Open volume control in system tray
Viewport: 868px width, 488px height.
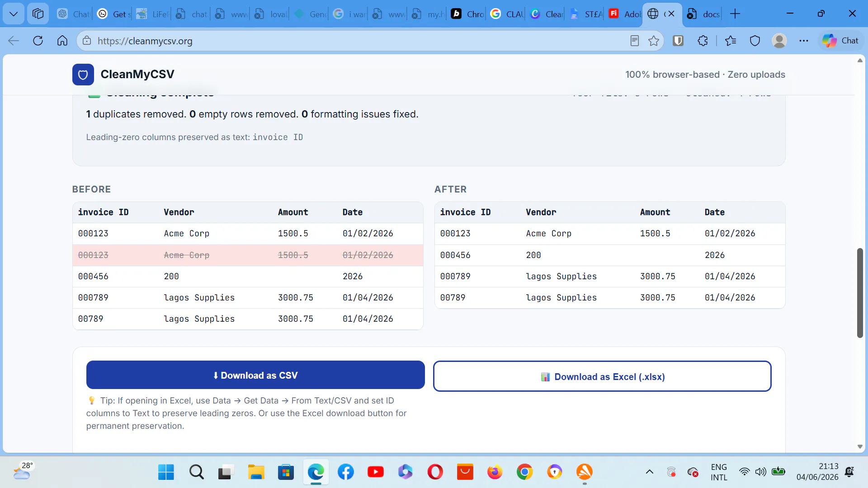(761, 472)
